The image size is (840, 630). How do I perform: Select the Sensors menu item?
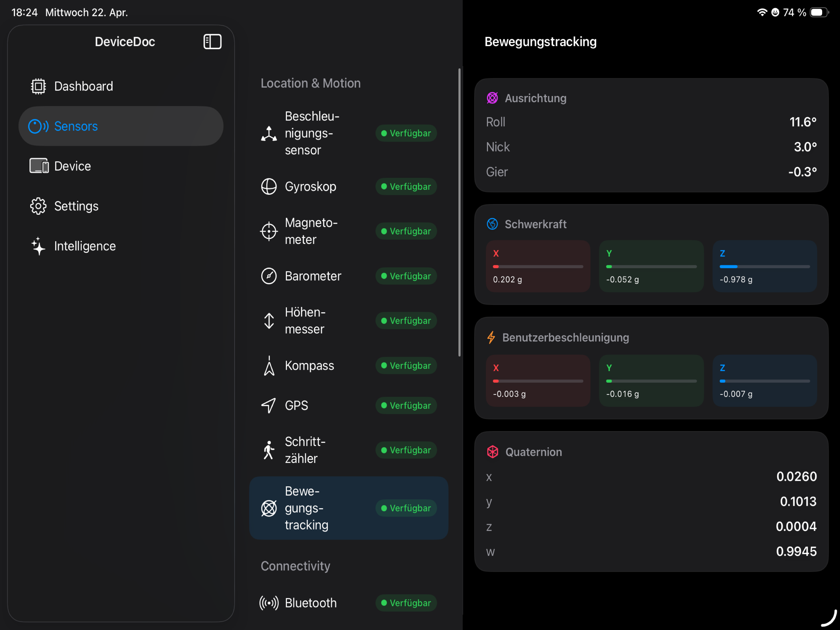(121, 126)
